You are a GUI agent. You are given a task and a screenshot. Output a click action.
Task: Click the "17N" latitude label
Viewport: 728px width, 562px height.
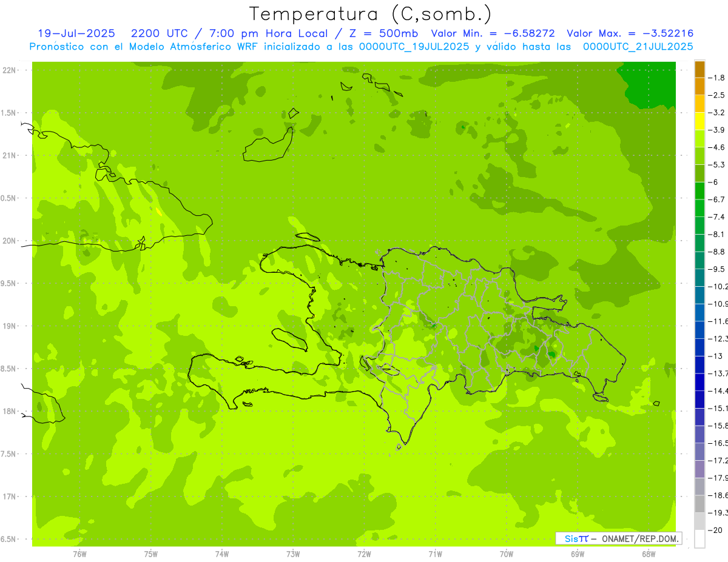click(9, 497)
